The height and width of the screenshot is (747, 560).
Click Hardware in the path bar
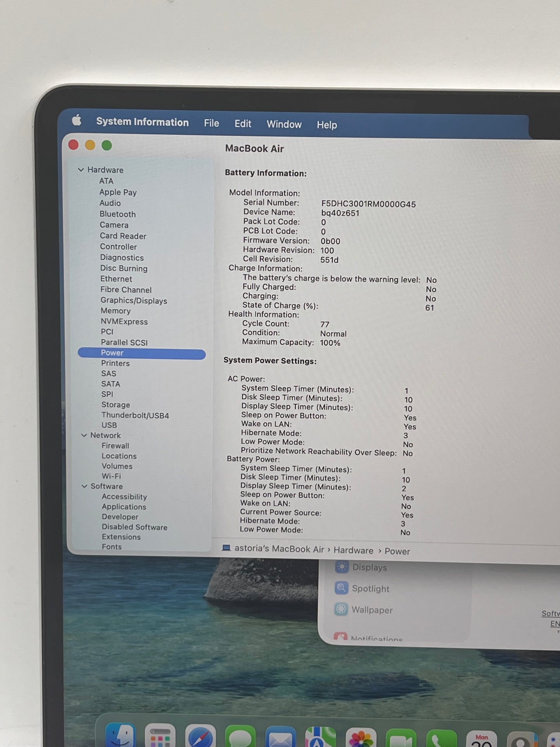(x=353, y=550)
